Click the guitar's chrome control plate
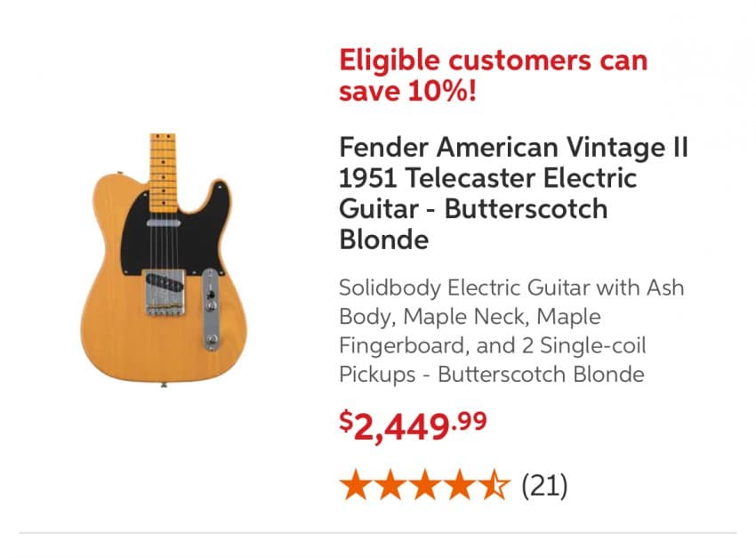 pos(211,309)
